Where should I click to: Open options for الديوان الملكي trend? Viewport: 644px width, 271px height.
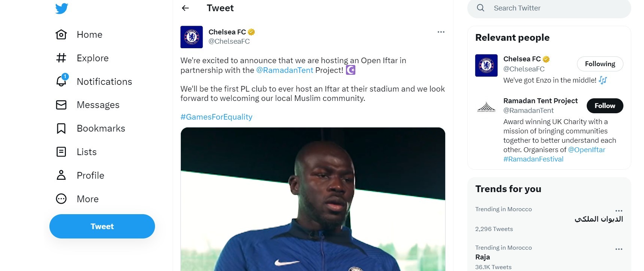coord(619,211)
